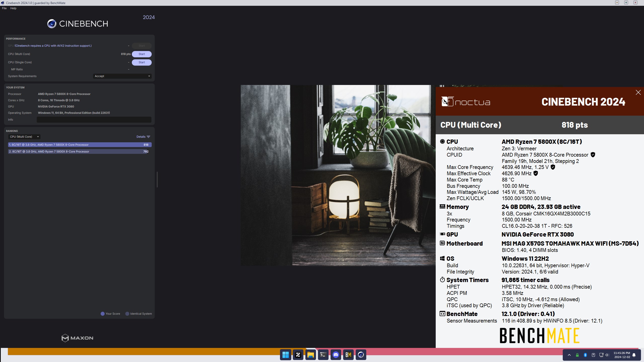Click the verified shield beside CPUID
The width and height of the screenshot is (644, 362).
[x=593, y=155]
